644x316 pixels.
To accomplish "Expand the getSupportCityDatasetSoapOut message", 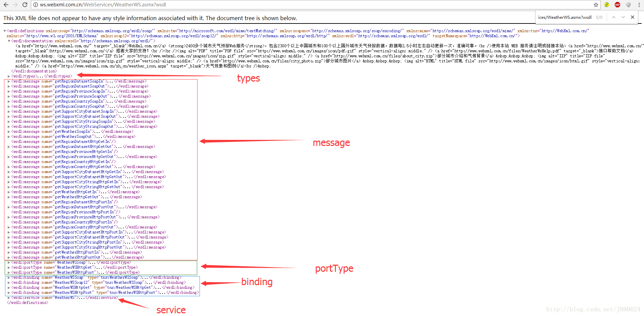I will click(x=9, y=116).
